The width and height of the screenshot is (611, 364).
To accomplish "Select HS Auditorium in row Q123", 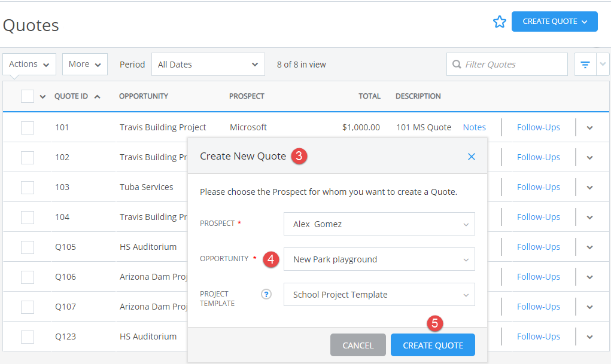I will (x=148, y=337).
